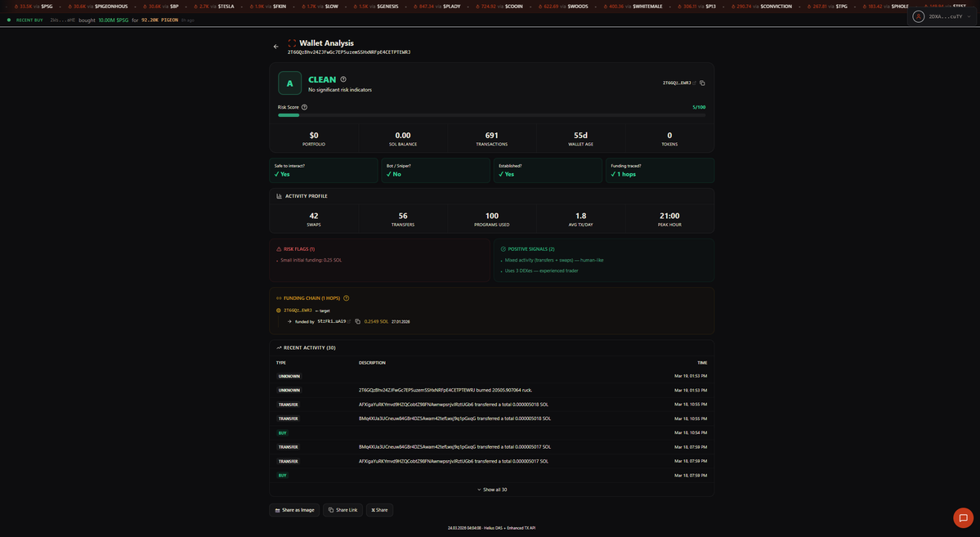
Task: Click the $PIGEONHOUS ticker item
Action: (x=97, y=7)
